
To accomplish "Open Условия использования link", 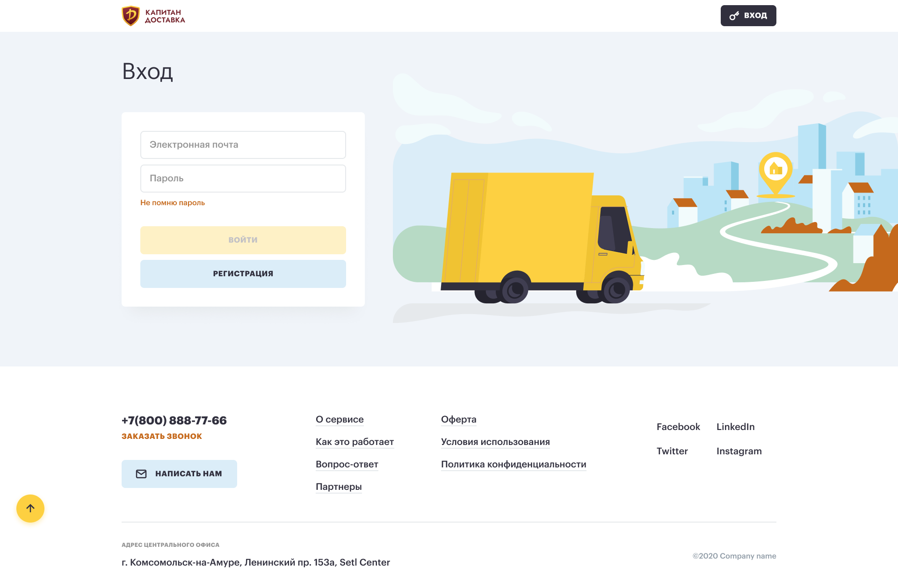I will [495, 442].
